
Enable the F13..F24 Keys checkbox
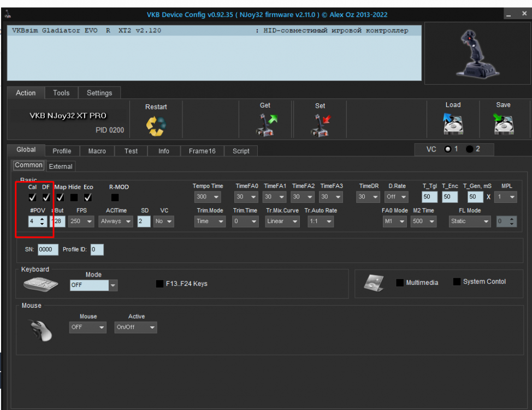(159, 284)
